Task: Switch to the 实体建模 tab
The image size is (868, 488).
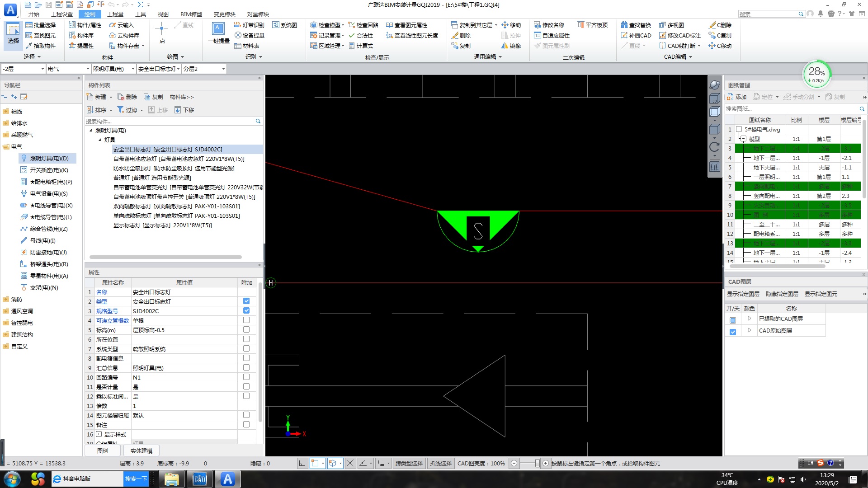Action: (x=141, y=450)
